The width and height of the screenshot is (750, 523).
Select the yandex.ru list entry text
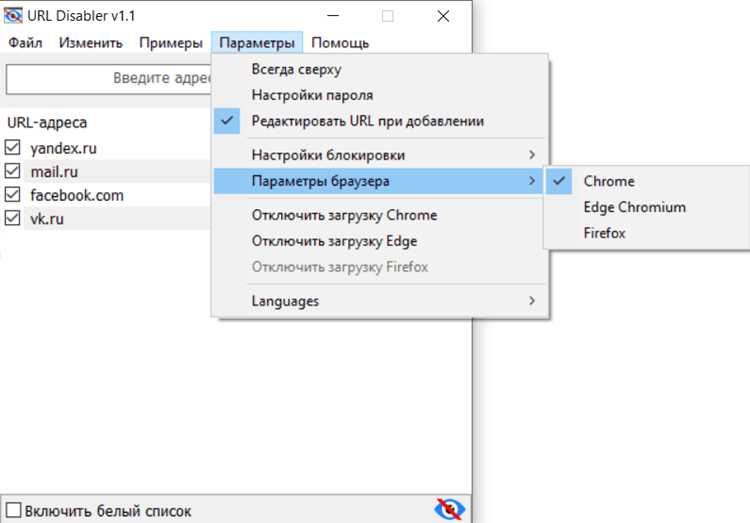coord(64,148)
